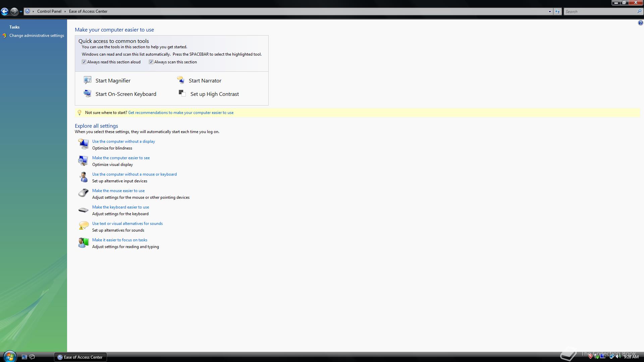The height and width of the screenshot is (362, 644).
Task: Click the mouse icon under Explore all settings
Action: coord(83,193)
